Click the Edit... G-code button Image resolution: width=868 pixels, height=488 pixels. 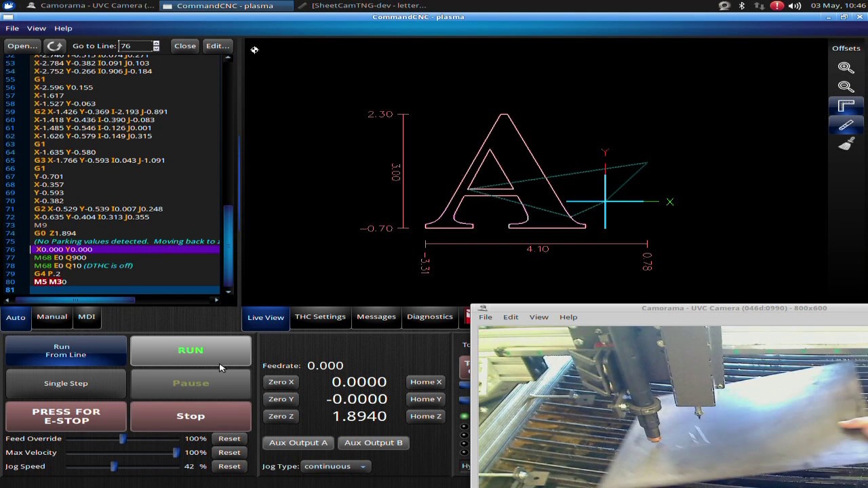[218, 46]
